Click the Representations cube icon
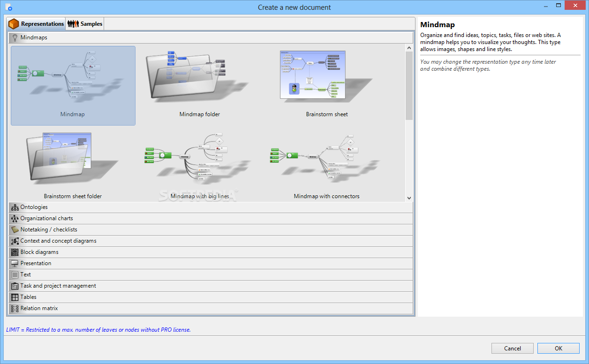589x364 pixels. click(14, 24)
